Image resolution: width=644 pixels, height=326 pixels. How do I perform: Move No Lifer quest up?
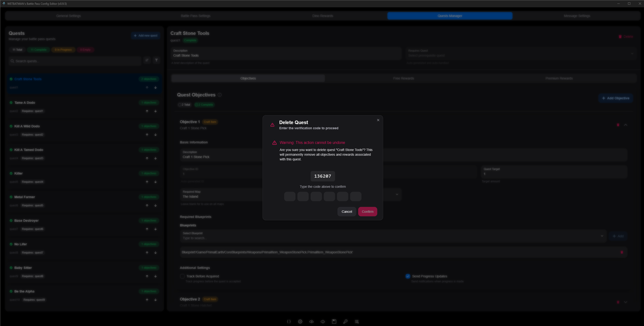[147, 253]
